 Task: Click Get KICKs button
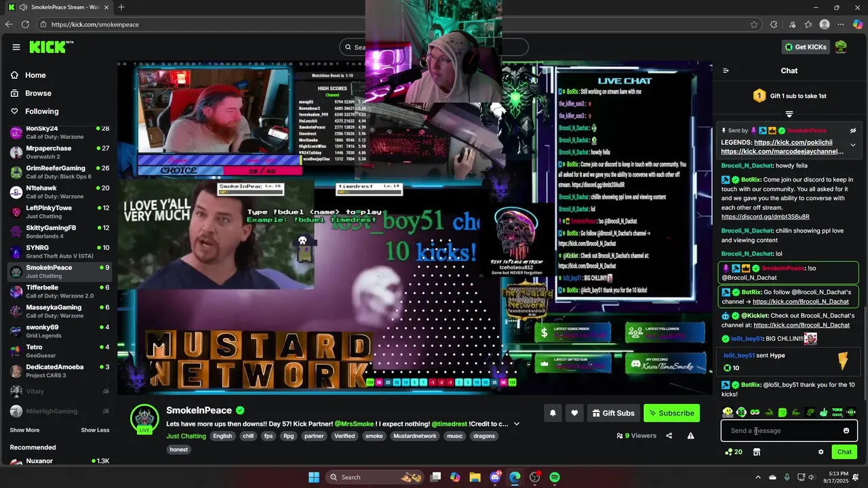(806, 47)
